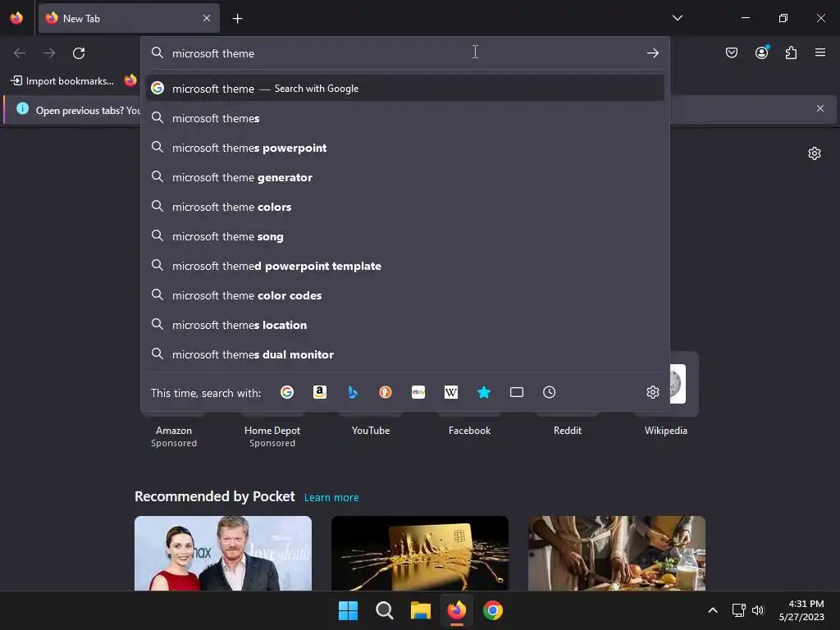Choose suggestion 'microsoft themed powerpoint template'
840x630 pixels.
click(x=405, y=266)
